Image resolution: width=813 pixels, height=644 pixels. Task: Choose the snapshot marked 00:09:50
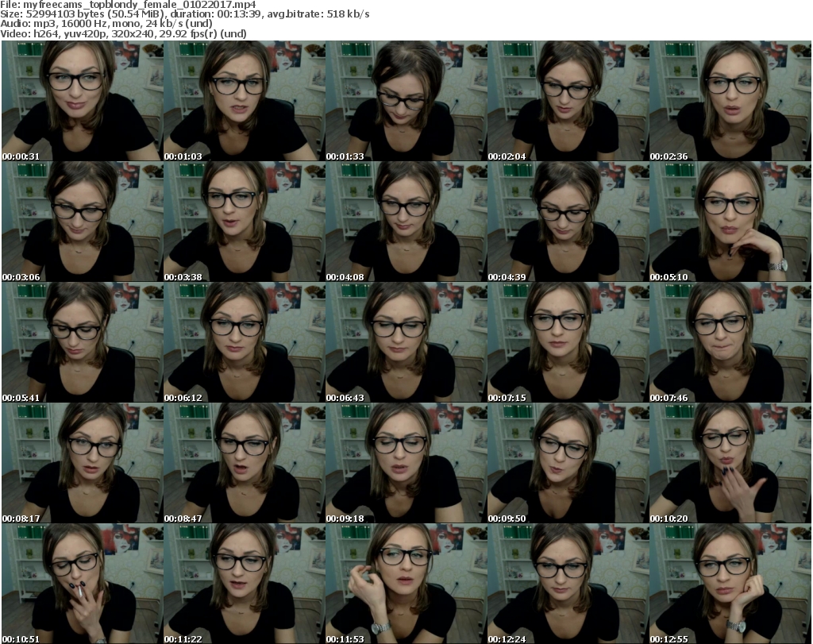pyautogui.click(x=568, y=463)
